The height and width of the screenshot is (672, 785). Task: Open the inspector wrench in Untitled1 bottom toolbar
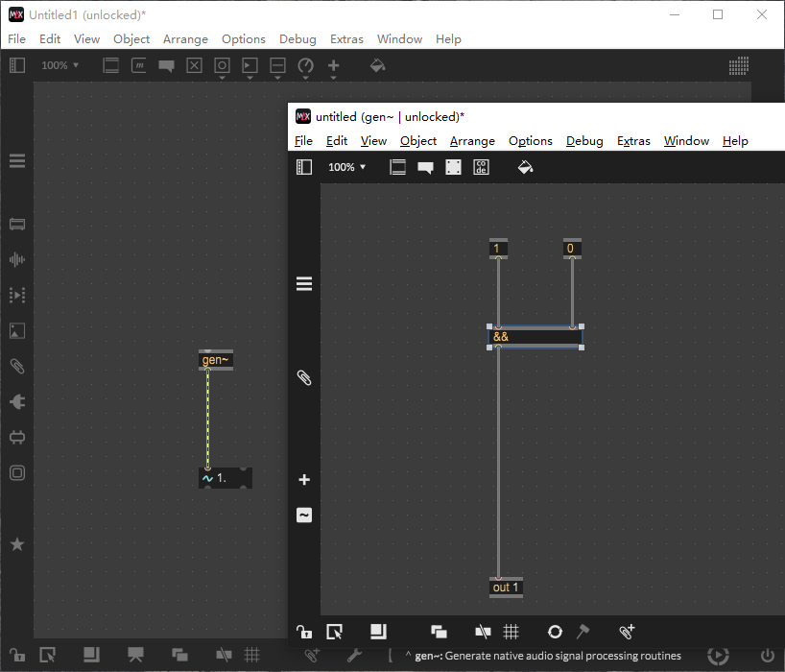pyautogui.click(x=354, y=655)
